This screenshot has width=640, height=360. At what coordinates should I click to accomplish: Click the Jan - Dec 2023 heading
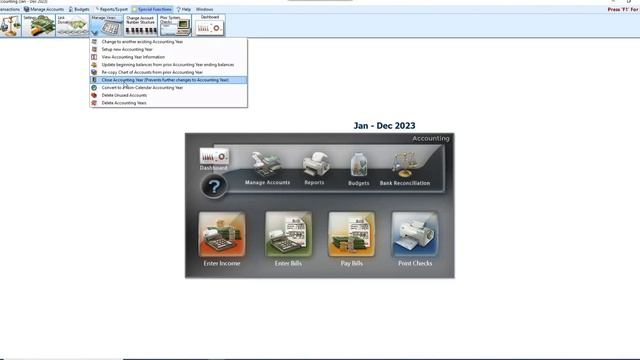(384, 126)
